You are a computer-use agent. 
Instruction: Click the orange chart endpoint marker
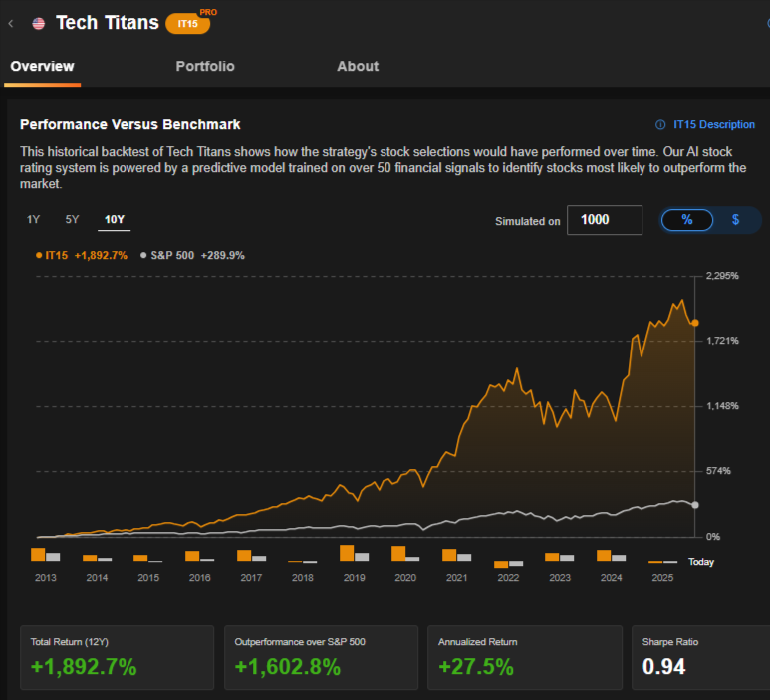point(695,323)
